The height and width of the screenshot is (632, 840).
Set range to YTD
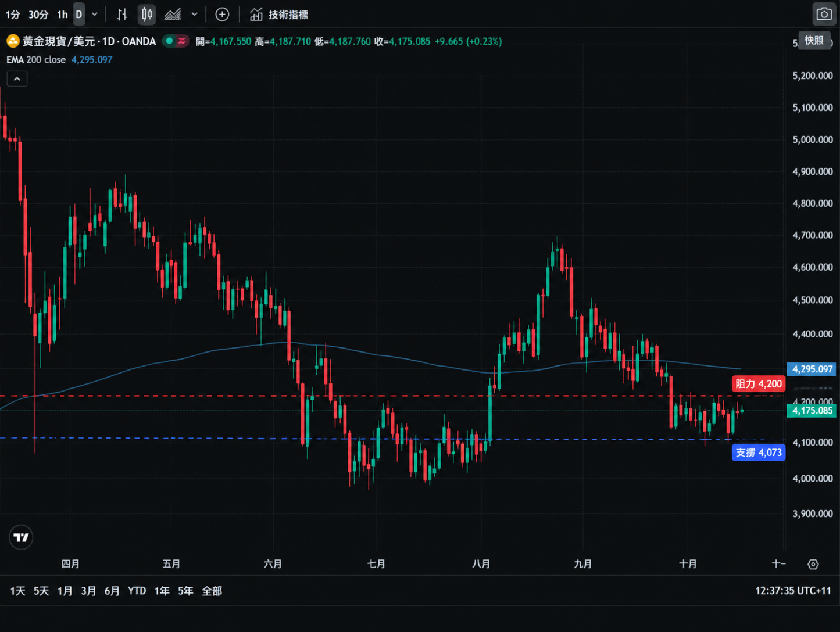[x=137, y=591]
